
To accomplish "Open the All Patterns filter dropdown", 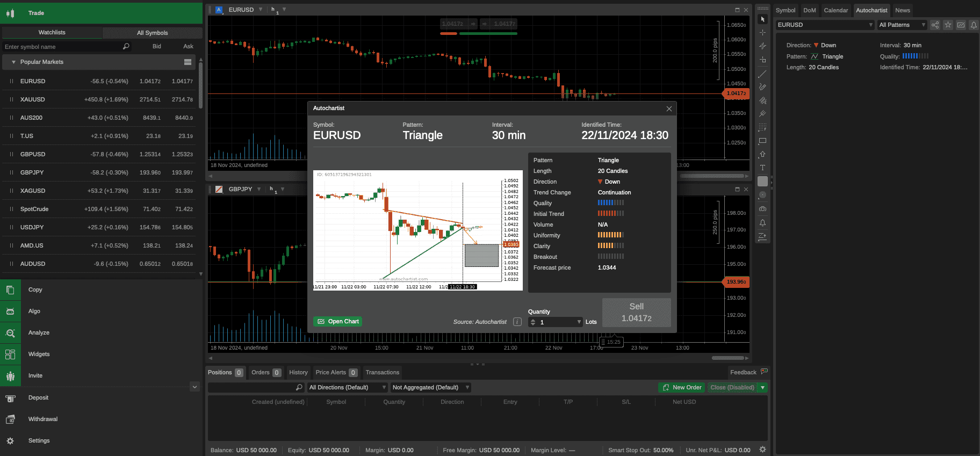I will click(x=902, y=25).
